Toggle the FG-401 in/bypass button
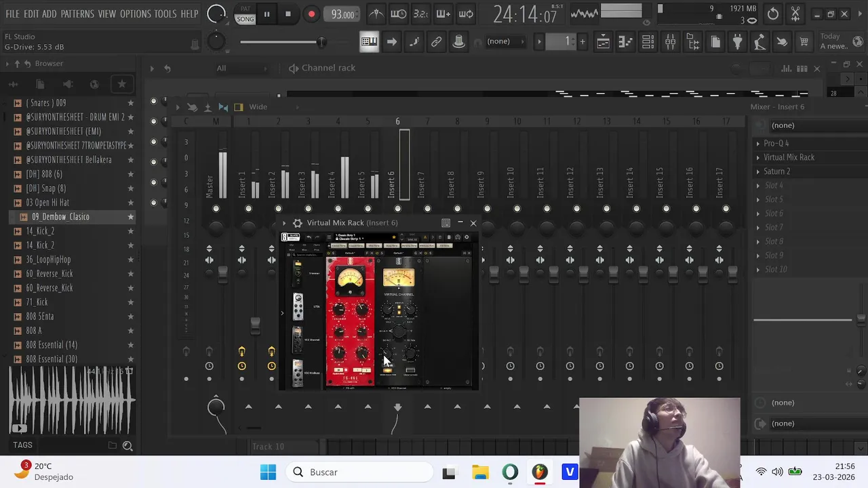Viewport: 868px width, 488px height. click(339, 371)
